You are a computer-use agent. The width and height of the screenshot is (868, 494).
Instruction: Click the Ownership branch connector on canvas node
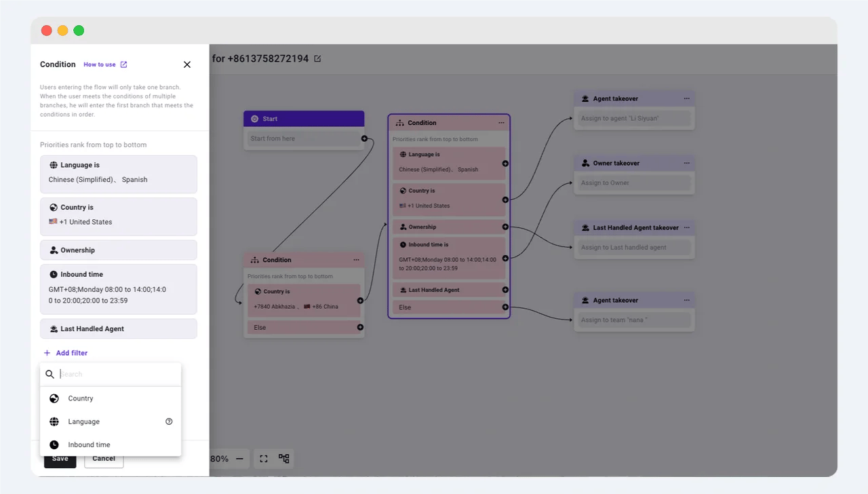point(505,227)
